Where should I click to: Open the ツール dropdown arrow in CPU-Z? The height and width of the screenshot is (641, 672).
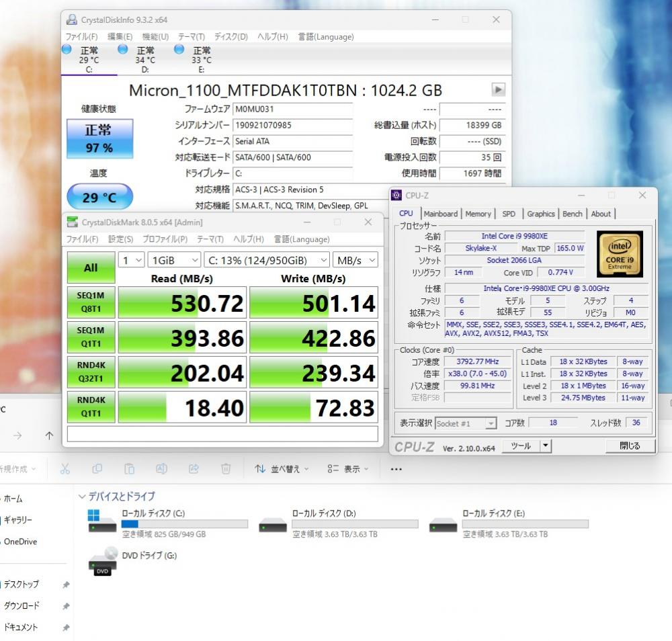click(545, 445)
